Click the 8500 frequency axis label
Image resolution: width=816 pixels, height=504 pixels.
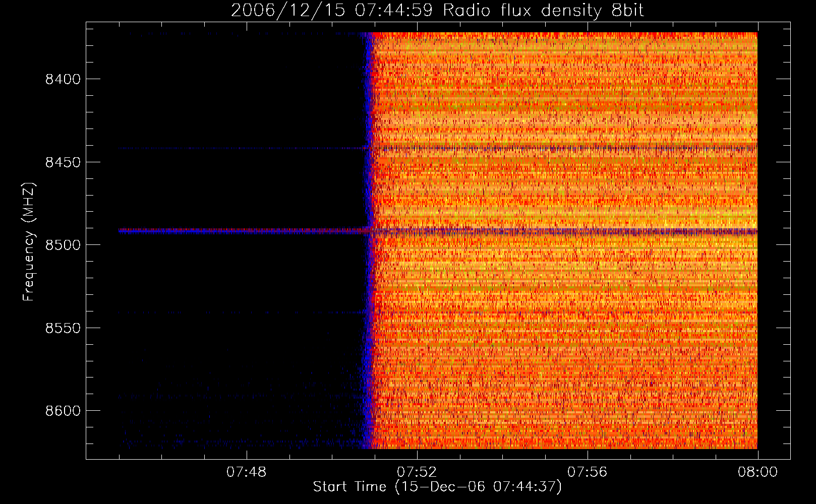pos(63,245)
